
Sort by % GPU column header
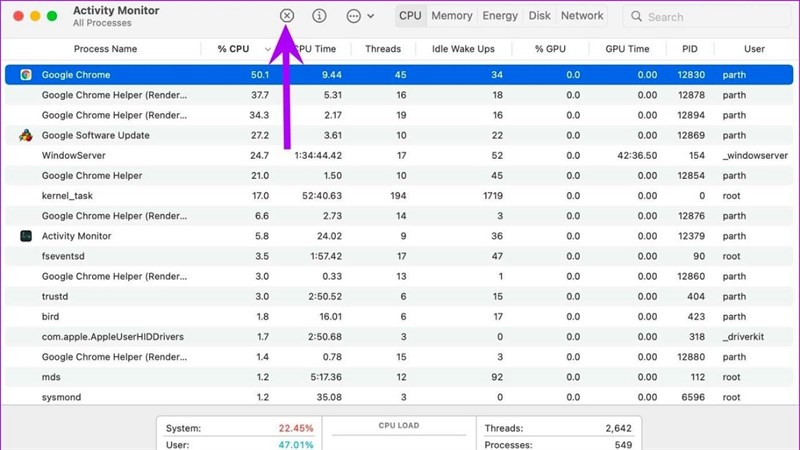tap(550, 49)
